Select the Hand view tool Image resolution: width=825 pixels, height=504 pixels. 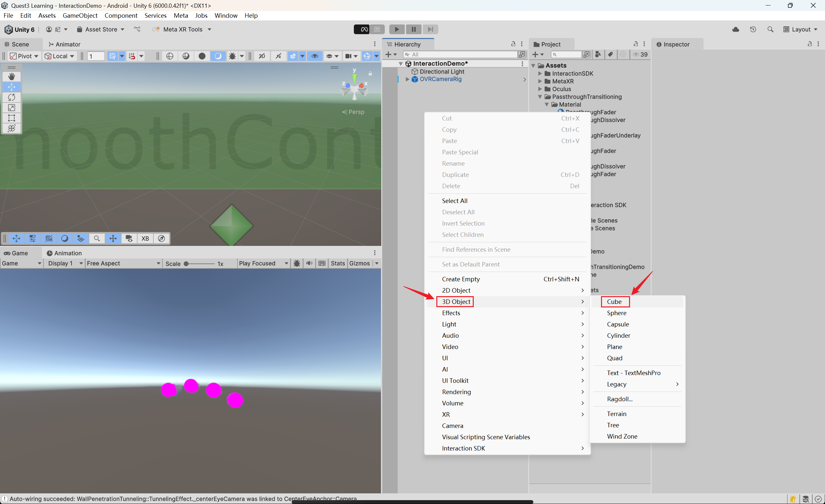tap(11, 76)
